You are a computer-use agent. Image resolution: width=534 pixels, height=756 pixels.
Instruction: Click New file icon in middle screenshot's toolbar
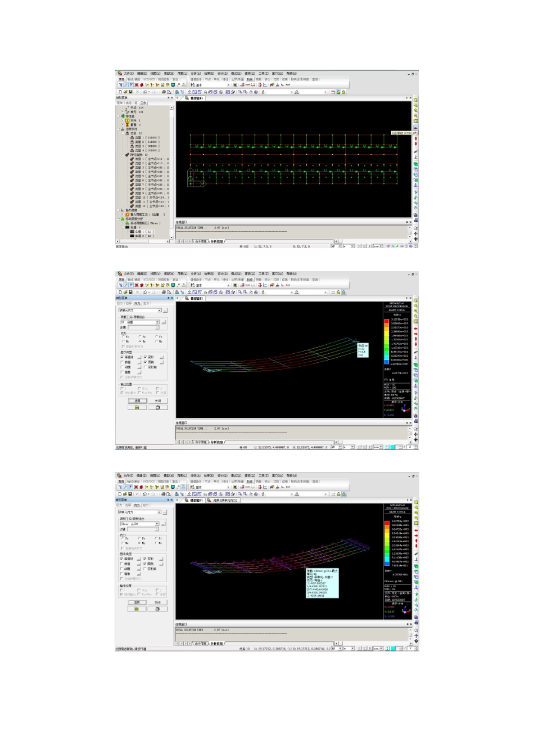pyautogui.click(x=120, y=292)
